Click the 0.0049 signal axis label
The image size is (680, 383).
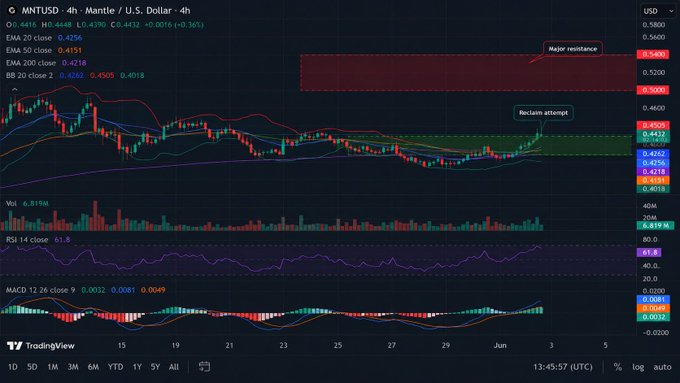tap(654, 308)
